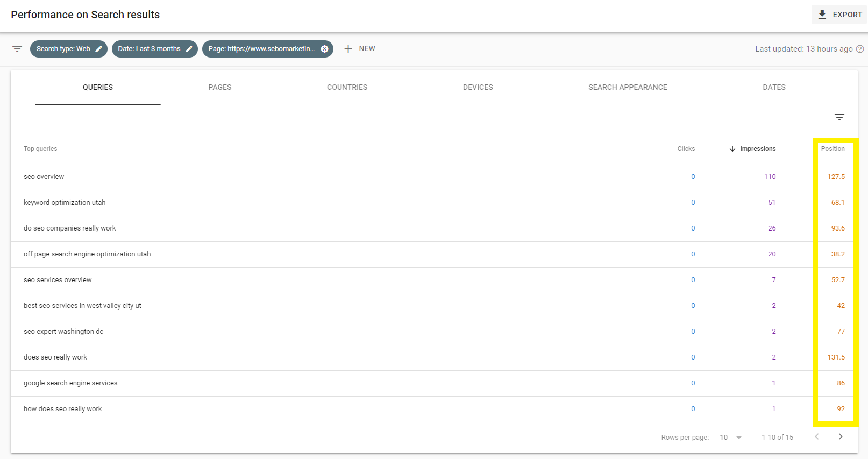The image size is (868, 459).
Task: Sort by the Clicks column header
Action: pyautogui.click(x=686, y=149)
